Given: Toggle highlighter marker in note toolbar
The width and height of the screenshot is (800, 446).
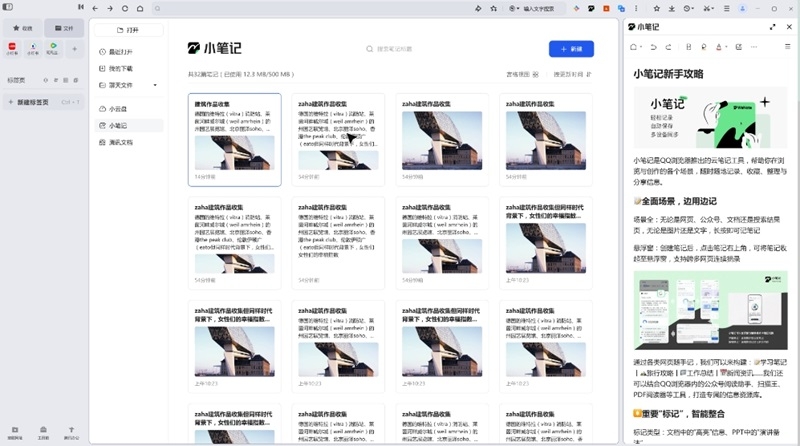Looking at the screenshot, I should [x=704, y=47].
